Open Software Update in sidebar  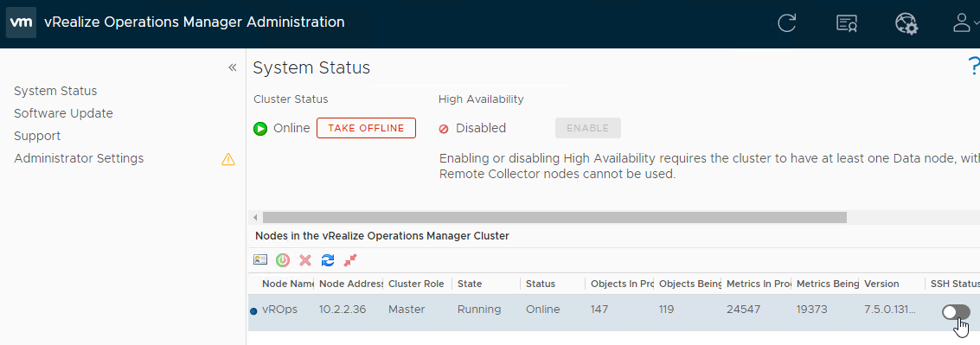click(63, 113)
